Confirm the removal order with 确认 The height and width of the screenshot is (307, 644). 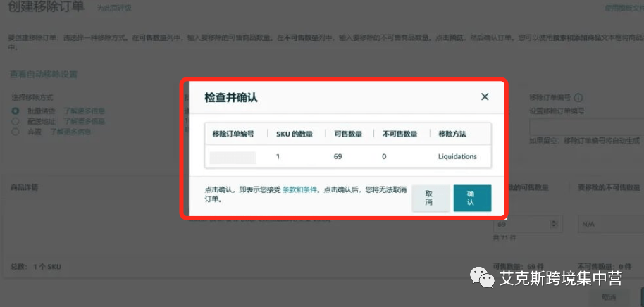472,199
